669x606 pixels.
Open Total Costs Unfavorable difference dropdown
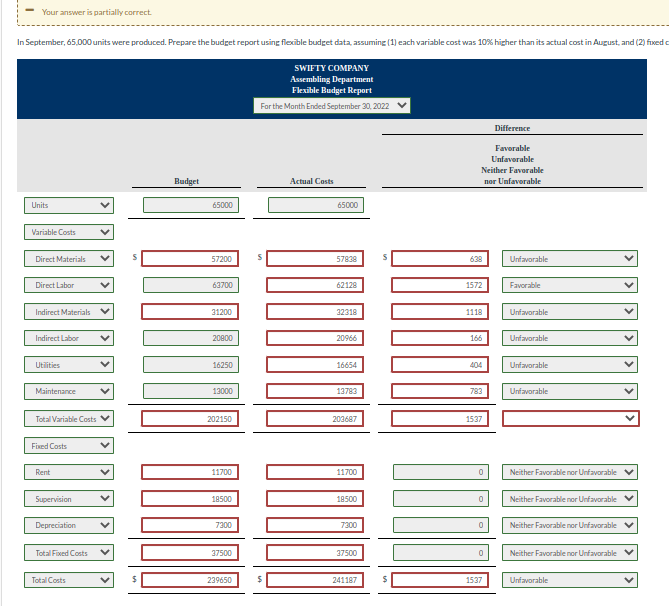tap(570, 580)
